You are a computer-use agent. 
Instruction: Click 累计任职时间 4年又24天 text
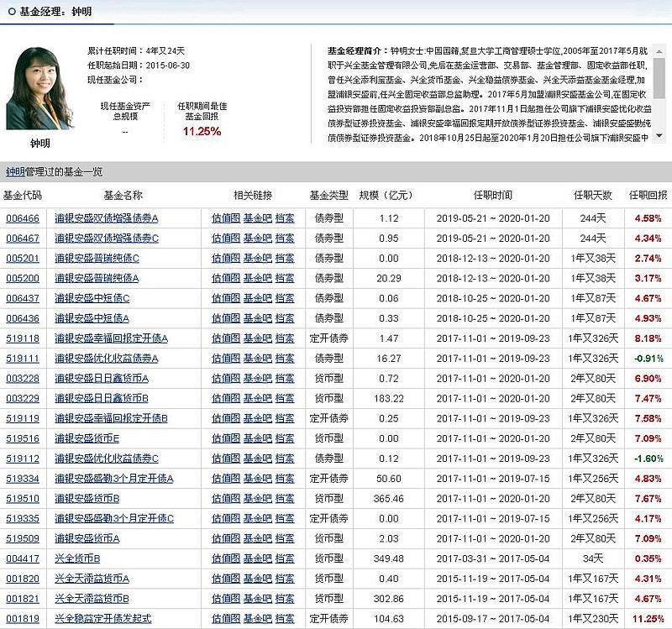click(x=136, y=51)
